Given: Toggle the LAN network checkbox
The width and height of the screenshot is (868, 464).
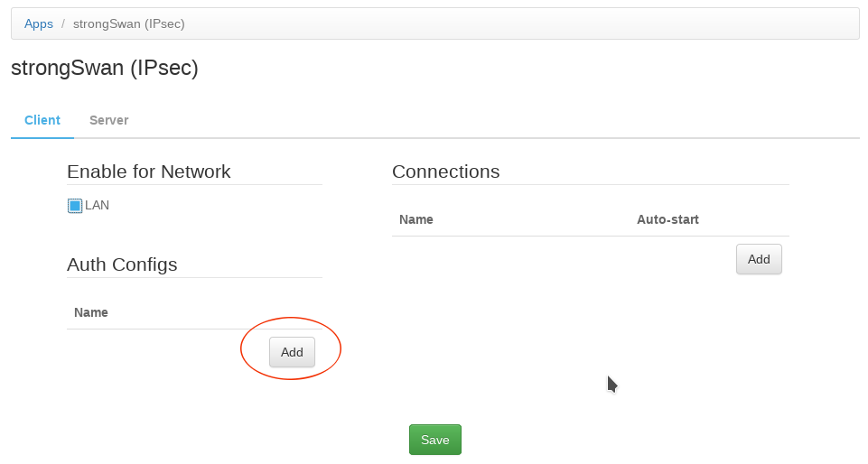Looking at the screenshot, I should (x=75, y=206).
